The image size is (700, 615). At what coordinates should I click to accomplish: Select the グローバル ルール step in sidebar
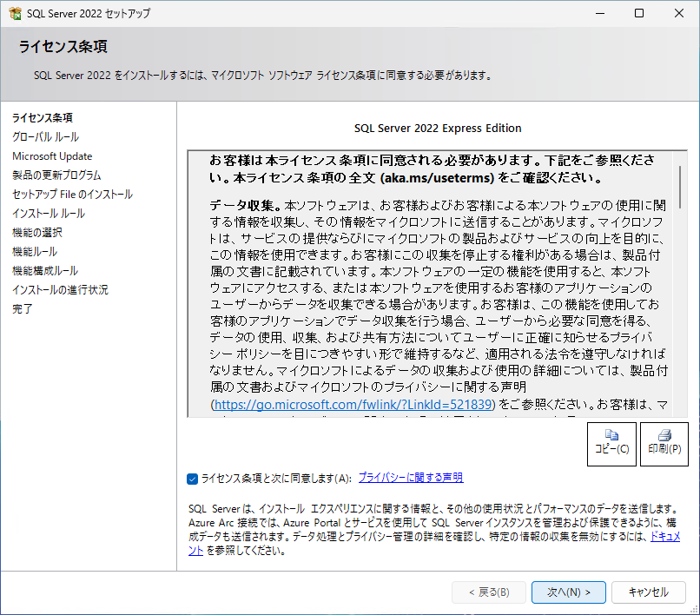pos(45,136)
